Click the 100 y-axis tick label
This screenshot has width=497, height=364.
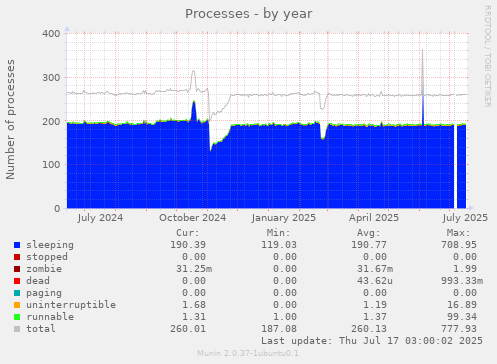coord(51,165)
